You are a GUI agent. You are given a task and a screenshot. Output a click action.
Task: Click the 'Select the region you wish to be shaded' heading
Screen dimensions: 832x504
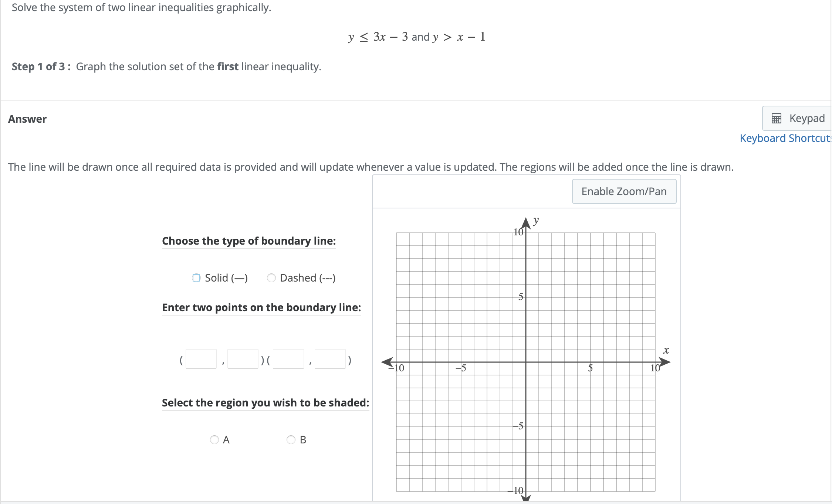tap(265, 403)
